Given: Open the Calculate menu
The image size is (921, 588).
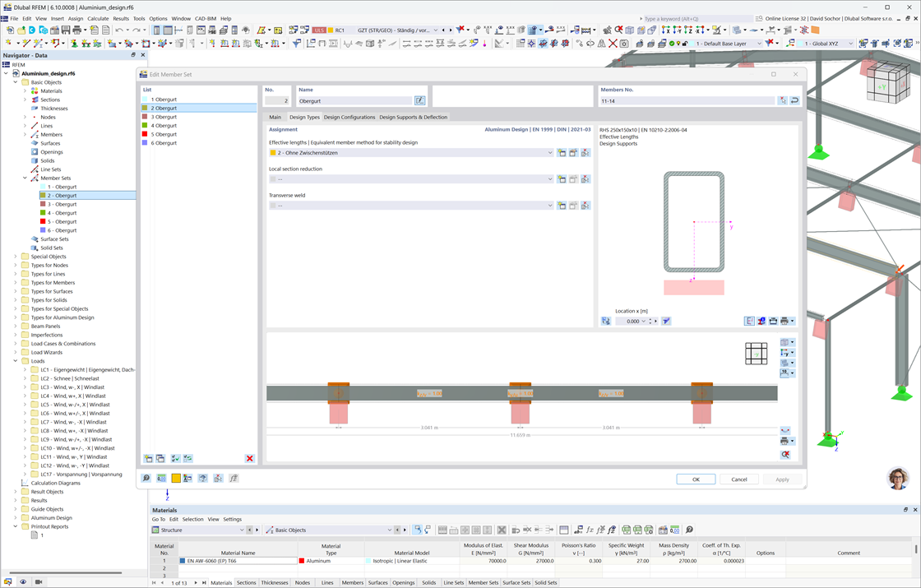Looking at the screenshot, I should tap(98, 18).
